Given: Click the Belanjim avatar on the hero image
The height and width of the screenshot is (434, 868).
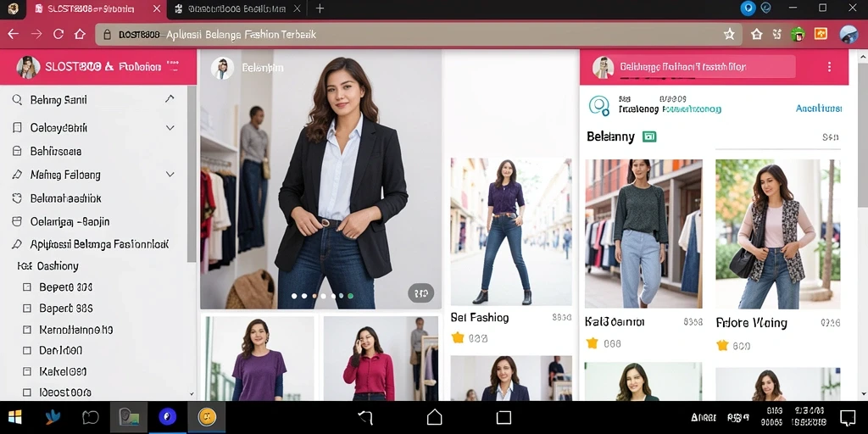Looking at the screenshot, I should [x=222, y=68].
